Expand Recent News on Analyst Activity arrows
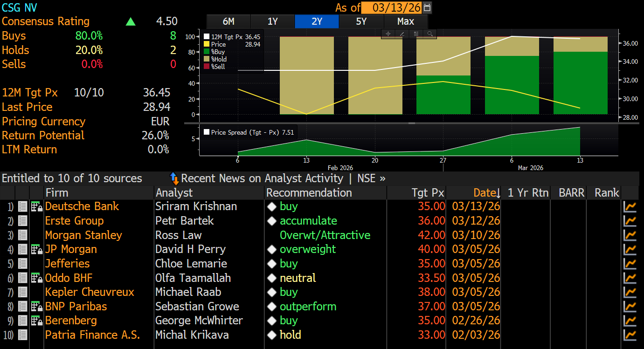 [174, 178]
